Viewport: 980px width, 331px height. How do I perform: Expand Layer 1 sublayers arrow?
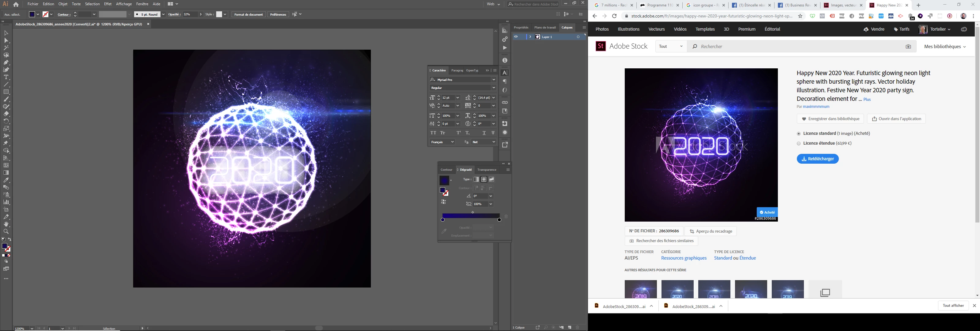point(530,37)
